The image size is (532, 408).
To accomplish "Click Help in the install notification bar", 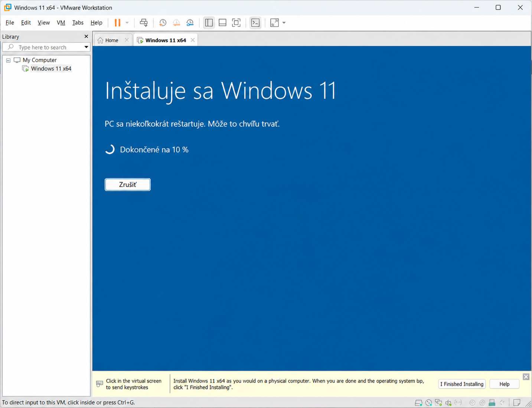I will [x=504, y=384].
